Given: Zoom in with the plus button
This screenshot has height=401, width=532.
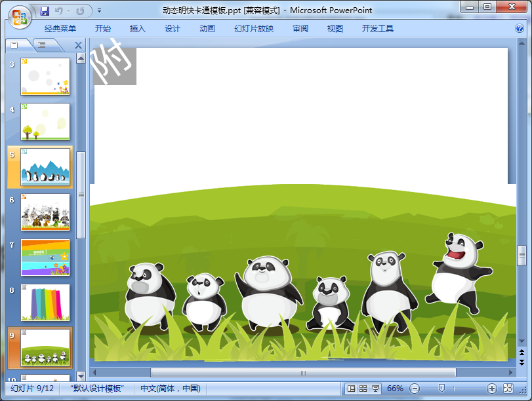Looking at the screenshot, I should pyautogui.click(x=491, y=389).
